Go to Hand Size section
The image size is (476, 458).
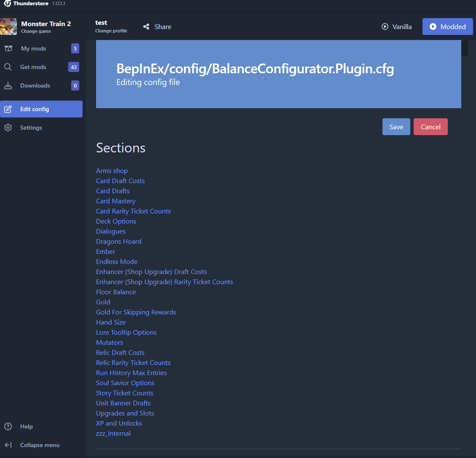point(110,322)
